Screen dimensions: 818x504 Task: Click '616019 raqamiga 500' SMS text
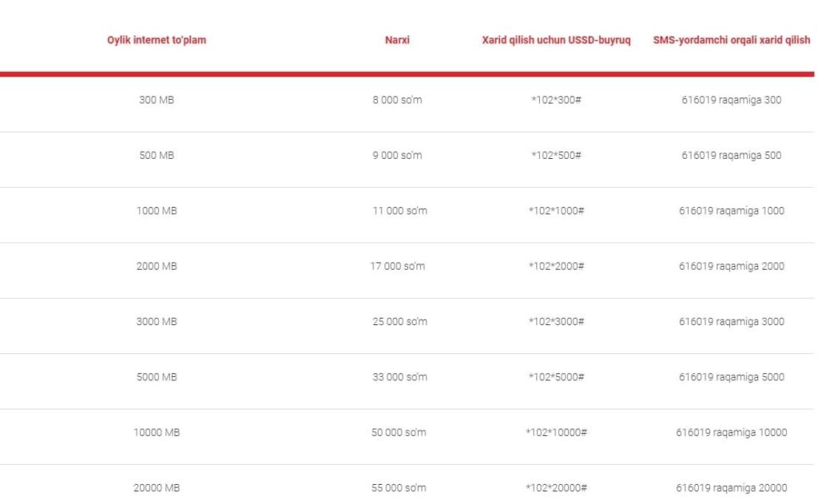click(731, 156)
